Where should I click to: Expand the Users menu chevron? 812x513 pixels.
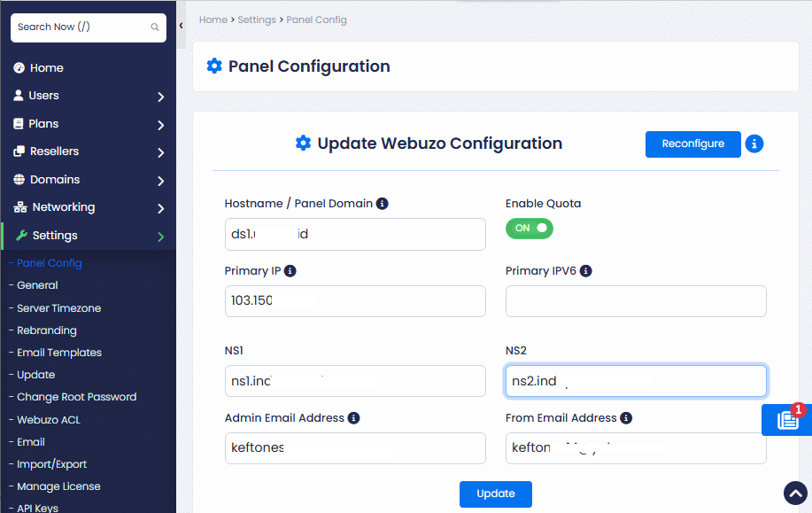[x=160, y=97]
